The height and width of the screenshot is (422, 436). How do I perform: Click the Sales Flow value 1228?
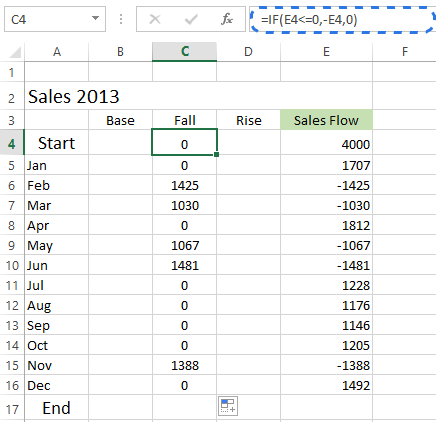[x=327, y=285]
